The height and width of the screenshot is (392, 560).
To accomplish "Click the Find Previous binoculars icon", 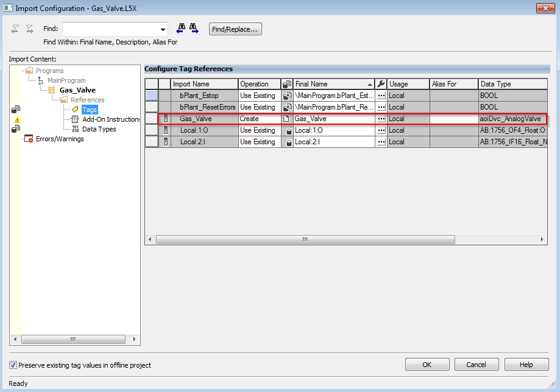I will pyautogui.click(x=182, y=29).
